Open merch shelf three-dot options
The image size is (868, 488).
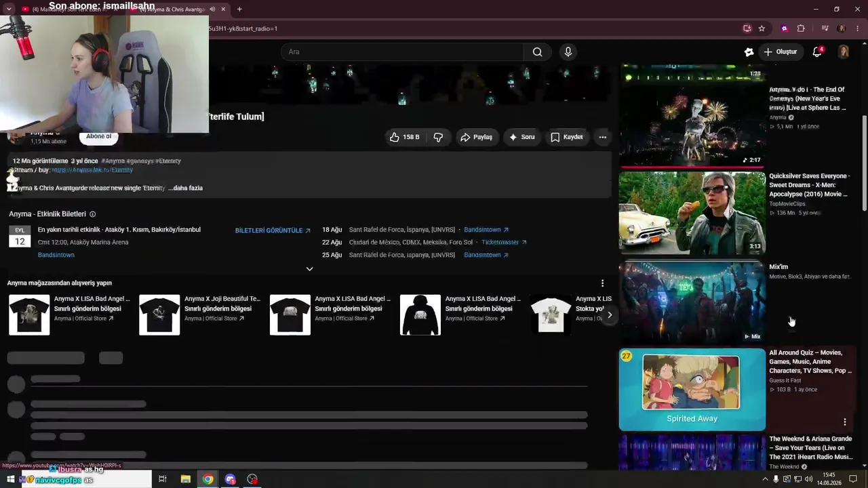(x=602, y=283)
